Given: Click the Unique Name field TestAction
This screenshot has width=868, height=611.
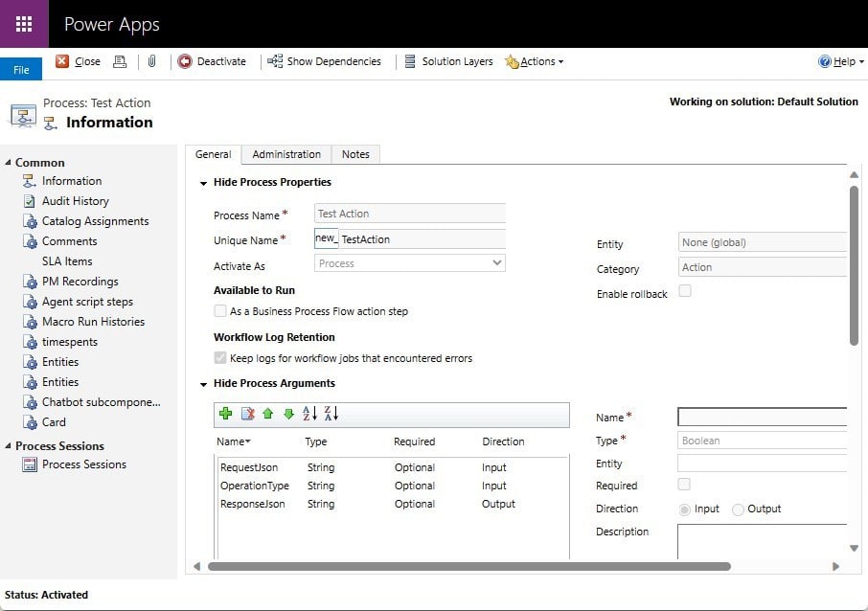Looking at the screenshot, I should click(422, 238).
